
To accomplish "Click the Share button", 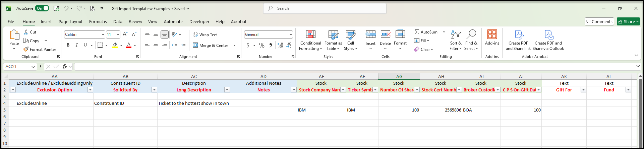I will 628,21.
